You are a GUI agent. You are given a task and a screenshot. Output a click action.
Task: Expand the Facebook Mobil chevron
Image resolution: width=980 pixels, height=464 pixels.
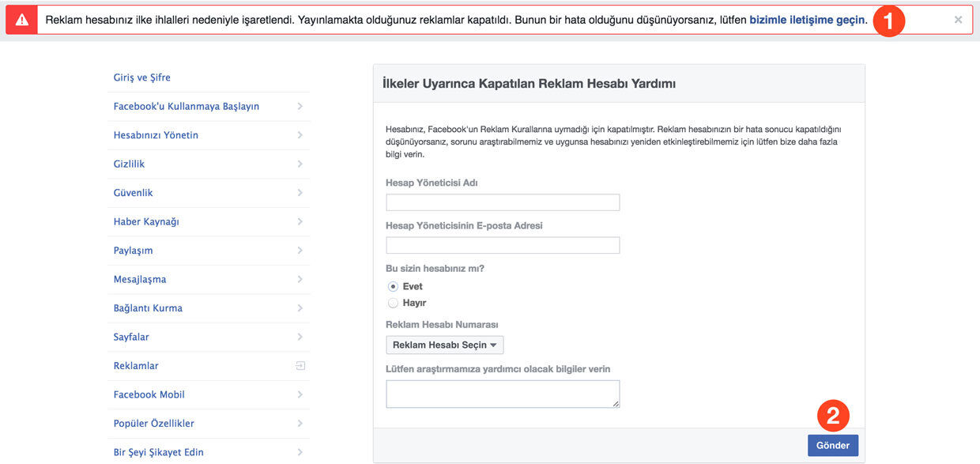(300, 394)
